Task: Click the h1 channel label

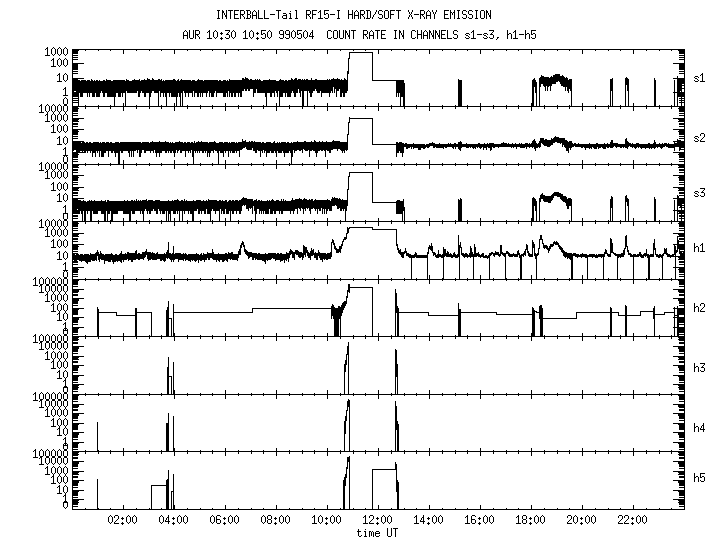Action: tap(699, 248)
